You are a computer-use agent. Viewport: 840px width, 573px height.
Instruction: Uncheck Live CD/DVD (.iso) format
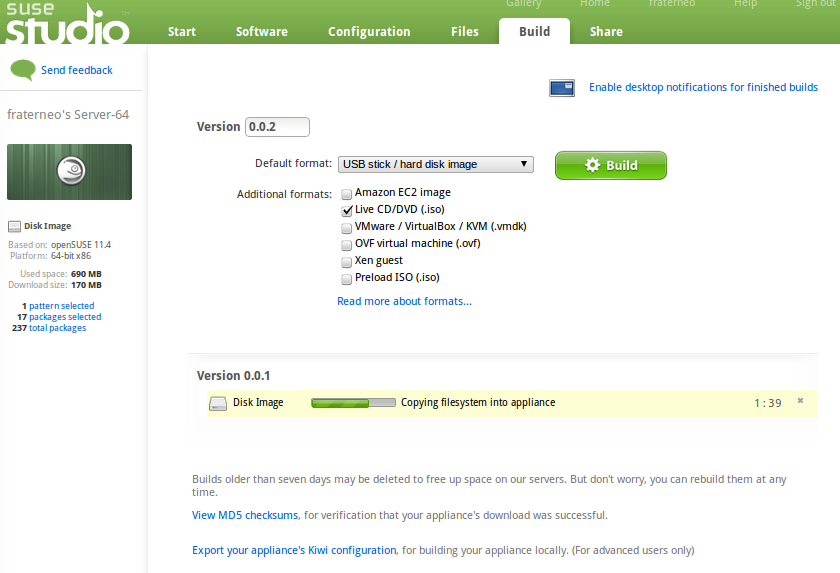point(347,210)
